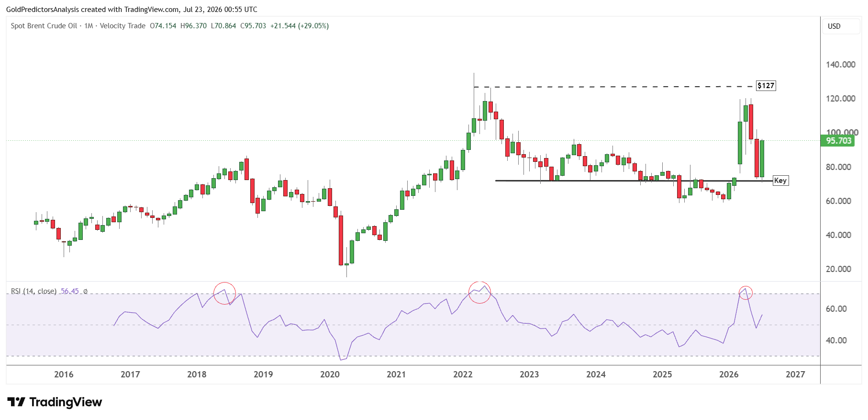Click the 20.000 price axis label
The height and width of the screenshot is (420, 868).
838,269
